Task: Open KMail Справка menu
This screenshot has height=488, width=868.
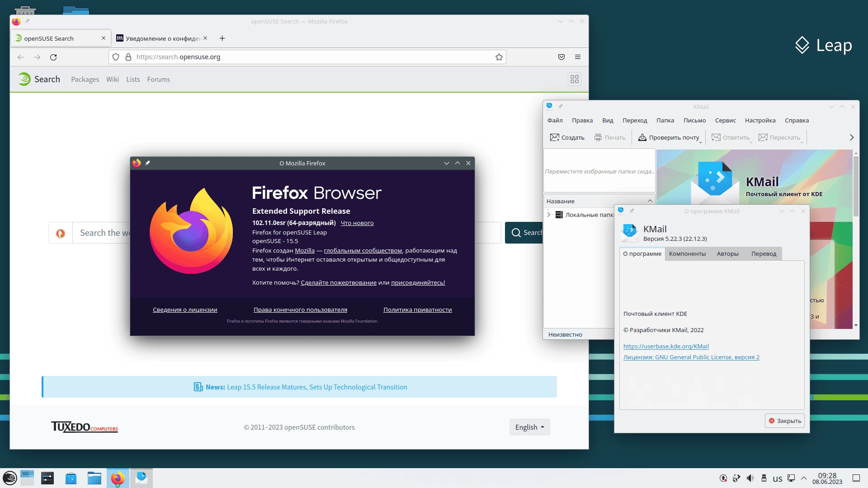Action: point(797,120)
